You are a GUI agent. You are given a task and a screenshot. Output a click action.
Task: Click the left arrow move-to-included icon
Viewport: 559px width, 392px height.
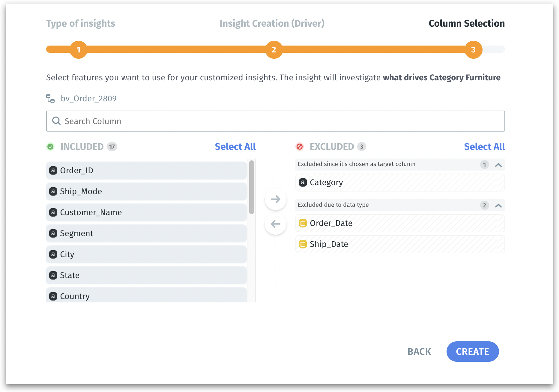(x=275, y=224)
